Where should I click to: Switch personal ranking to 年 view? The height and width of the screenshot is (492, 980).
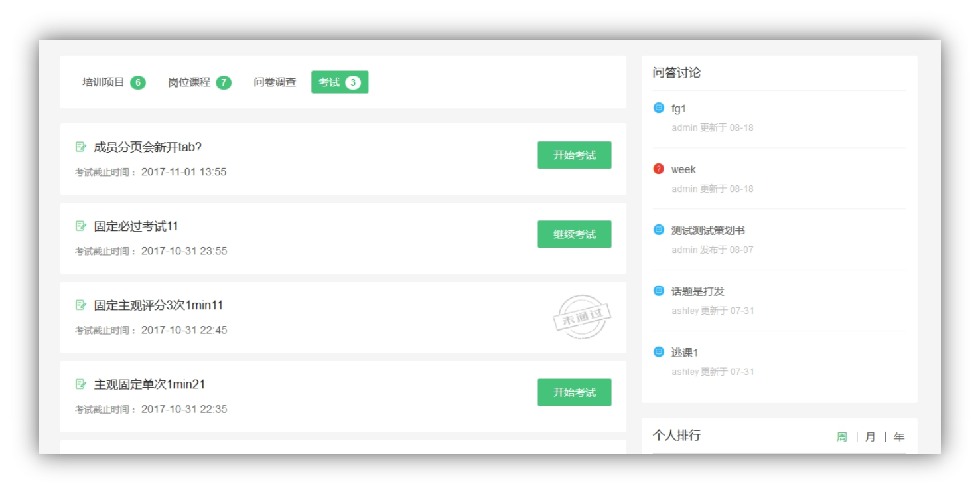898,436
